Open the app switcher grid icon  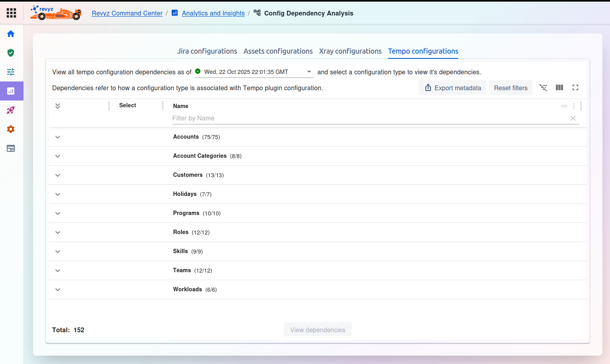(12, 13)
